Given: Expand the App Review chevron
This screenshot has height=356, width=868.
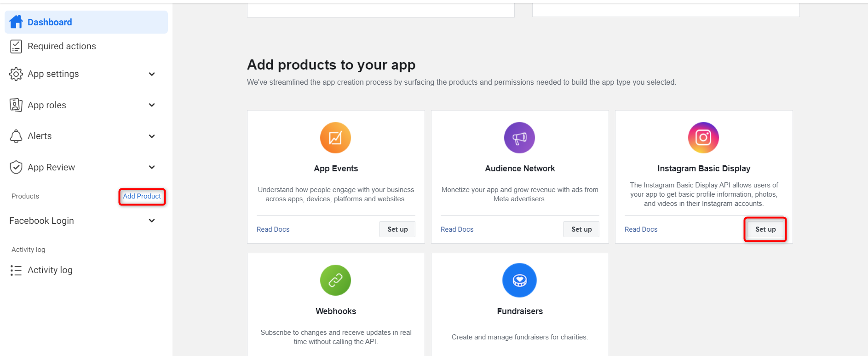Looking at the screenshot, I should point(152,167).
